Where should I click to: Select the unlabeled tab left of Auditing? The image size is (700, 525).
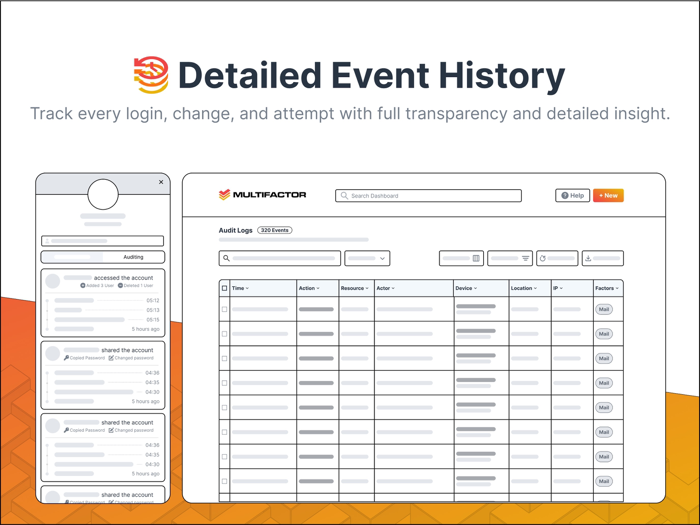(x=72, y=257)
